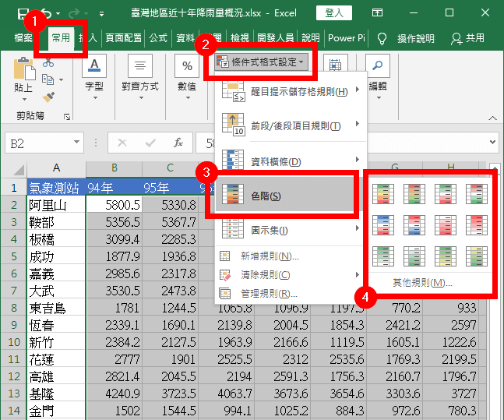
Task: Apply the Red-White-Blue color scale
Action: pos(414,225)
